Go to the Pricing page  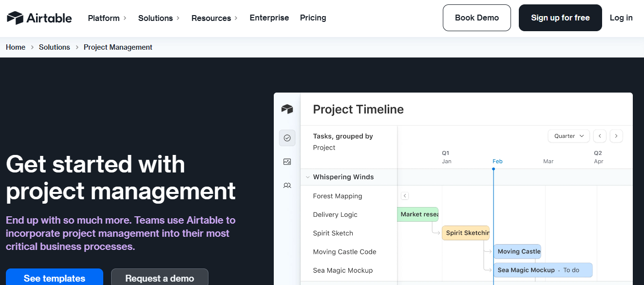click(x=313, y=18)
